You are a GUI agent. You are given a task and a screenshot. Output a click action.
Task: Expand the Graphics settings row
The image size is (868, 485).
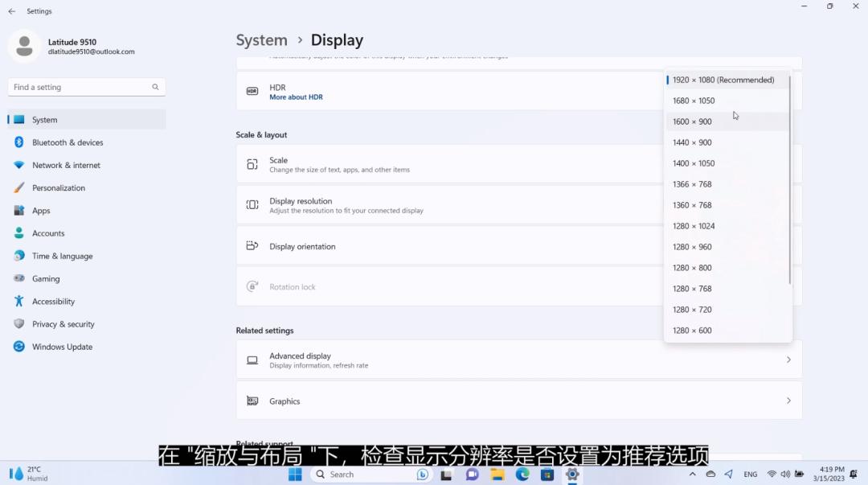click(518, 401)
